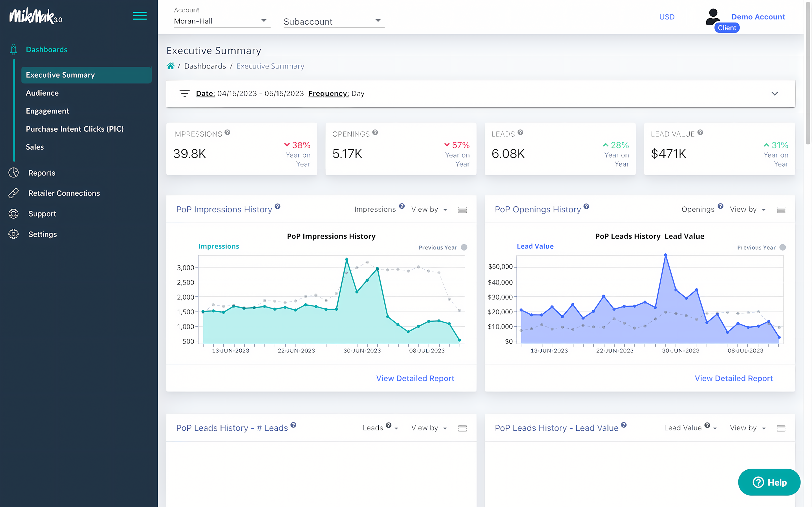Click the Retailer Connections link icon
Image resolution: width=812 pixels, height=507 pixels.
14,193
